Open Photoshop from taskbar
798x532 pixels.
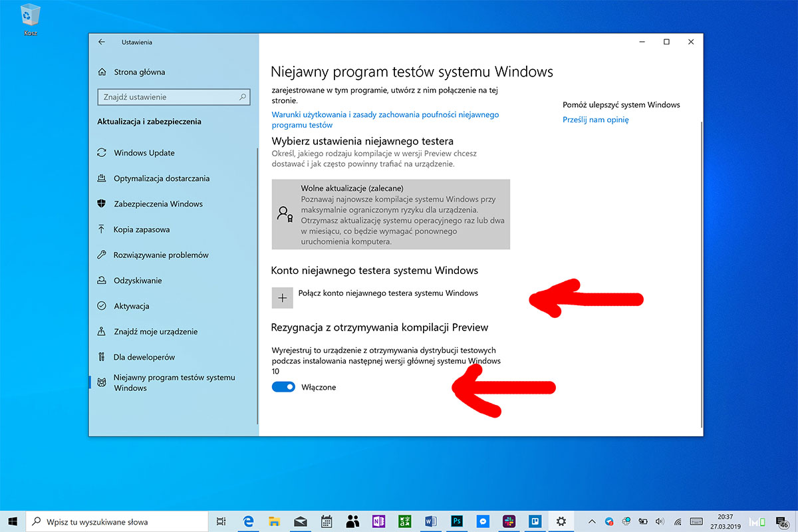point(457,522)
